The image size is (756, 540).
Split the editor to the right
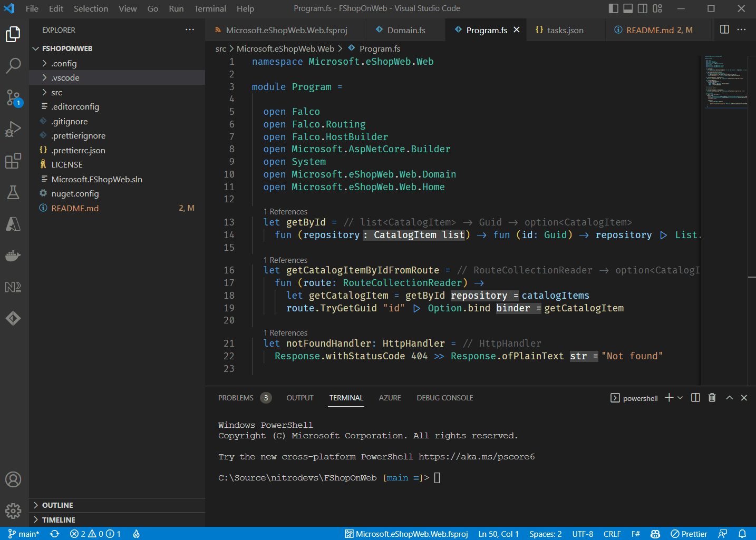coord(725,30)
